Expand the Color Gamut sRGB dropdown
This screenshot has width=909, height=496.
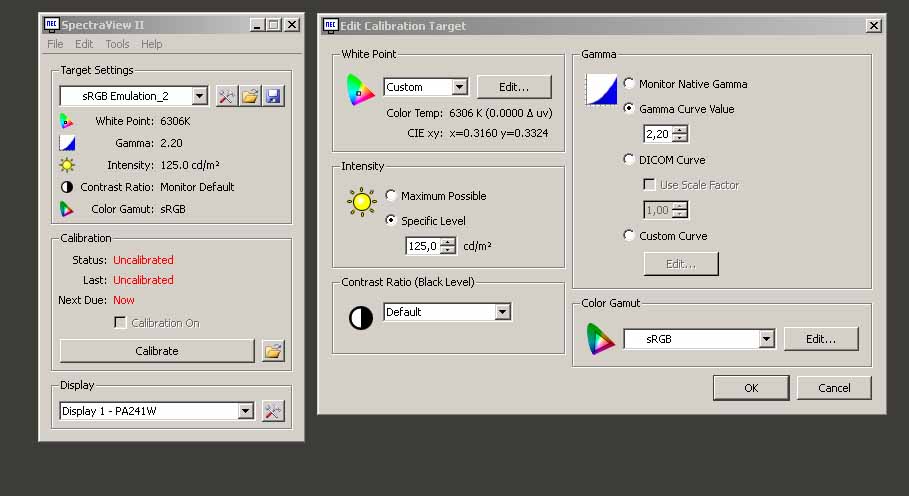(x=766, y=339)
